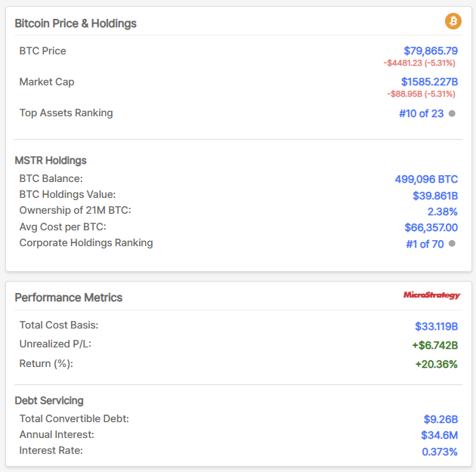This screenshot has width=476, height=472.
Task: Click the orange Bitcoin logo icon
Action: click(453, 21)
